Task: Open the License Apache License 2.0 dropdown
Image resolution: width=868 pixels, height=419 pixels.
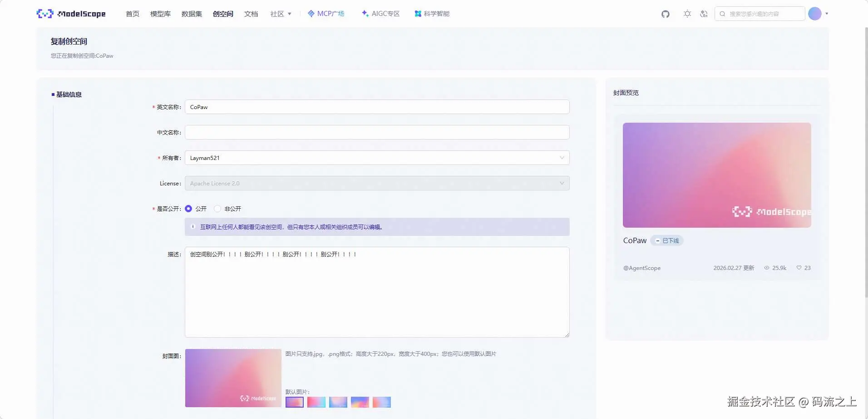Action: (377, 183)
